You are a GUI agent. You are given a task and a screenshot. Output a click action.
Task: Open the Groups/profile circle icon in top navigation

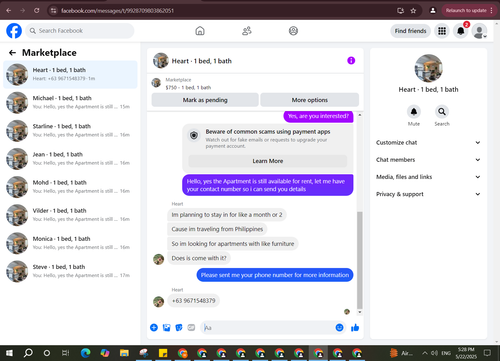(x=293, y=31)
